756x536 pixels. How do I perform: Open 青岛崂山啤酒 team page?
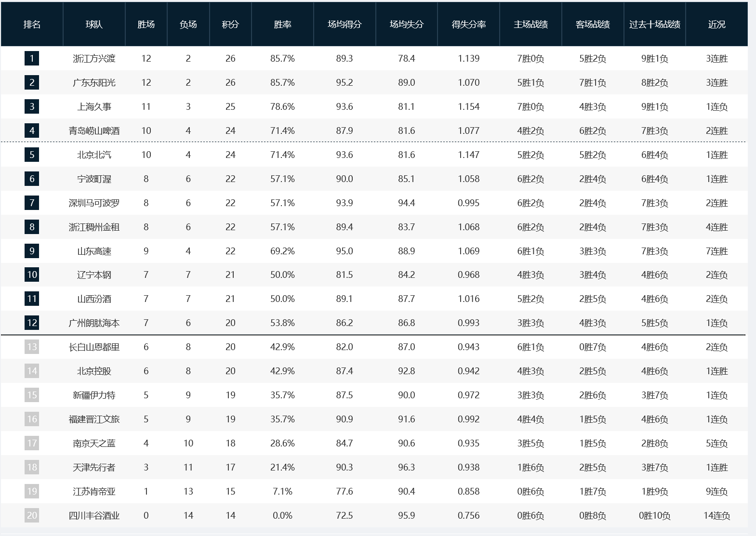point(94,131)
